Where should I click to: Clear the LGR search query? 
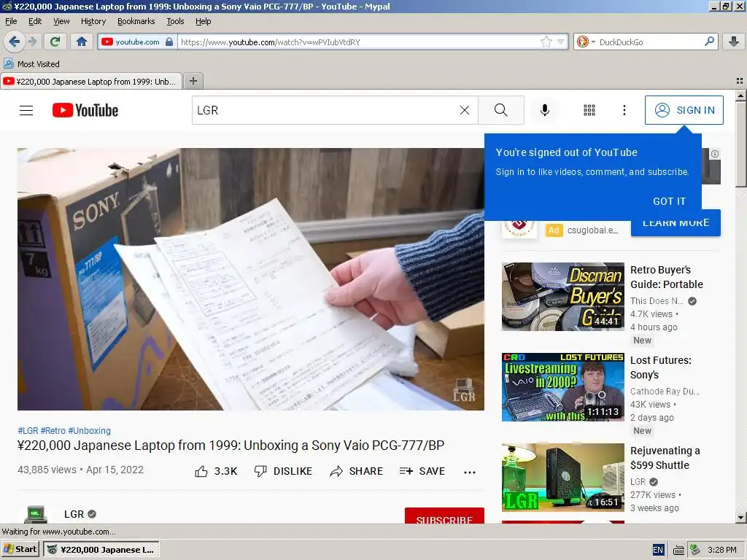coord(465,111)
